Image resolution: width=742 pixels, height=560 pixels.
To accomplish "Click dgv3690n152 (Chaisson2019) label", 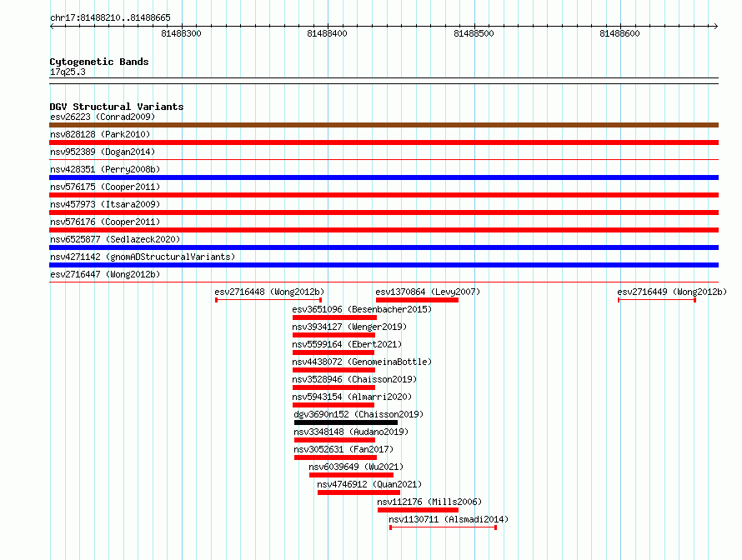I will [358, 414].
